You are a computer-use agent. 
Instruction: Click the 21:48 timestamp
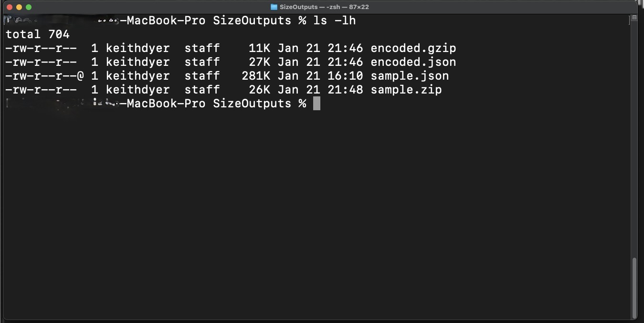pyautogui.click(x=345, y=90)
